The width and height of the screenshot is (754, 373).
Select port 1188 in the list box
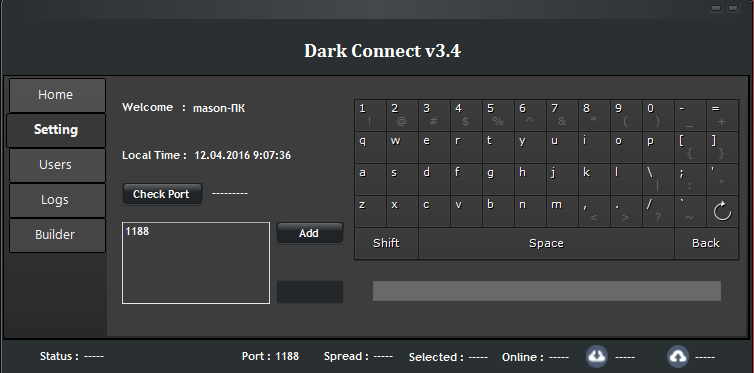[x=138, y=232]
